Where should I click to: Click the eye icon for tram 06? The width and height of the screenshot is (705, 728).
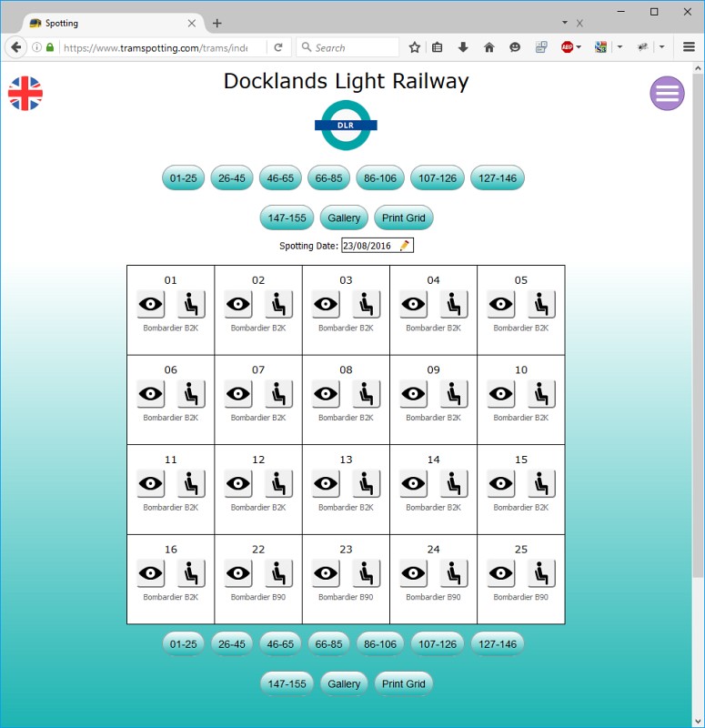(151, 394)
